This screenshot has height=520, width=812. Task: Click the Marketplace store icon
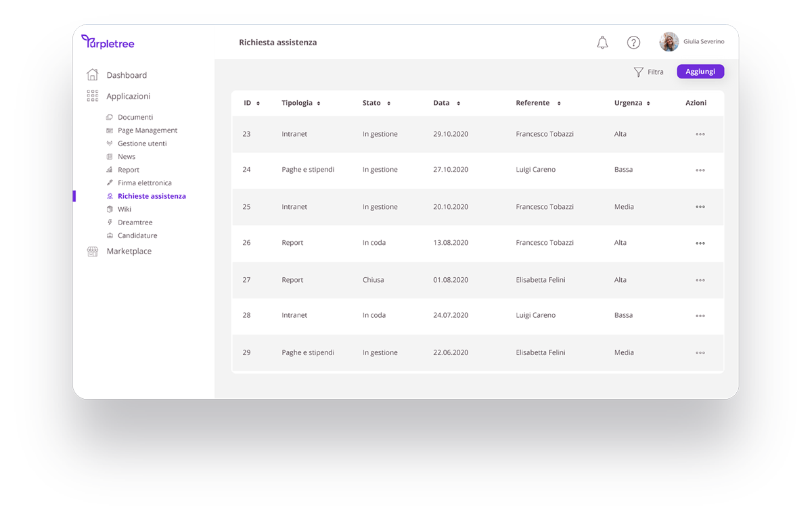(93, 252)
